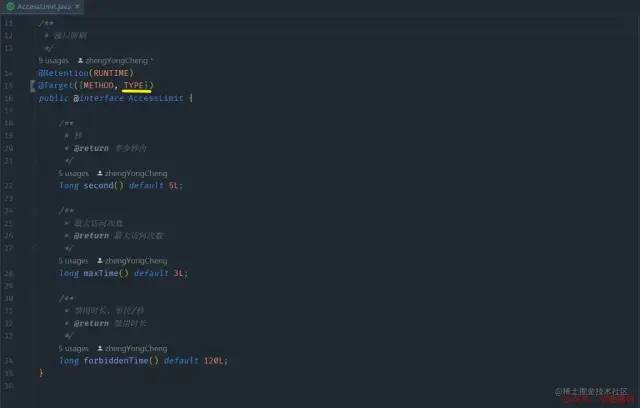Click the zhengYongCheng author hint above @Retention

[116, 60]
